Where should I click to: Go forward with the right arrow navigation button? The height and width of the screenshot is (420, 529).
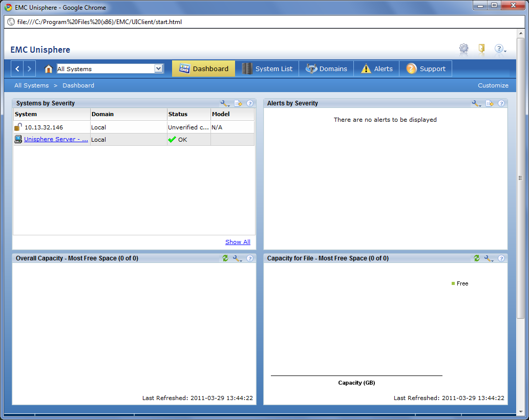point(29,69)
